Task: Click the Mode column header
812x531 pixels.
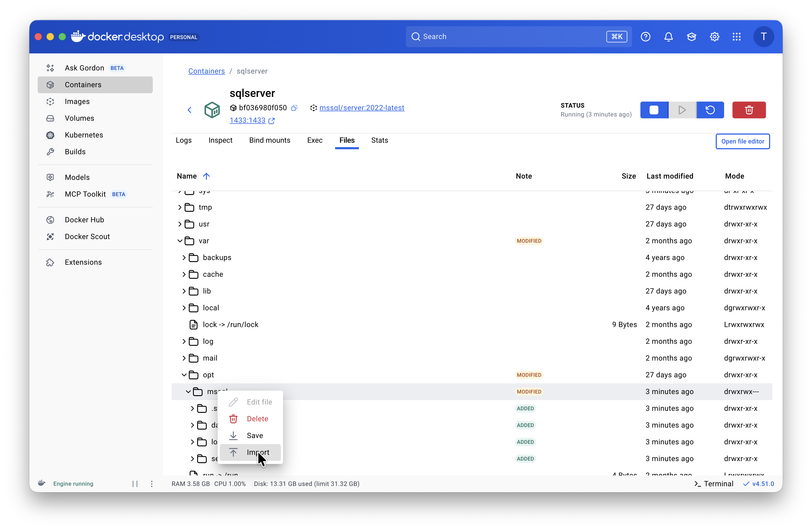Action: tap(735, 176)
